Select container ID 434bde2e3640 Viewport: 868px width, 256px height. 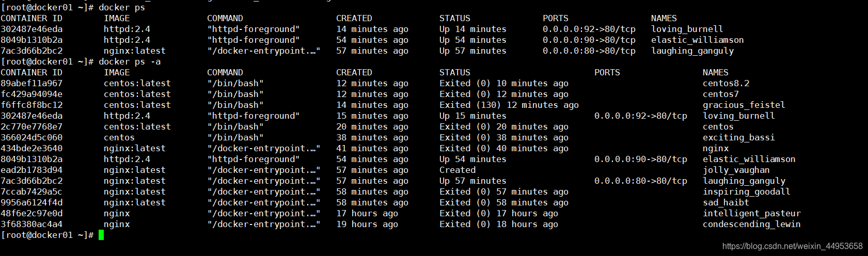31,148
